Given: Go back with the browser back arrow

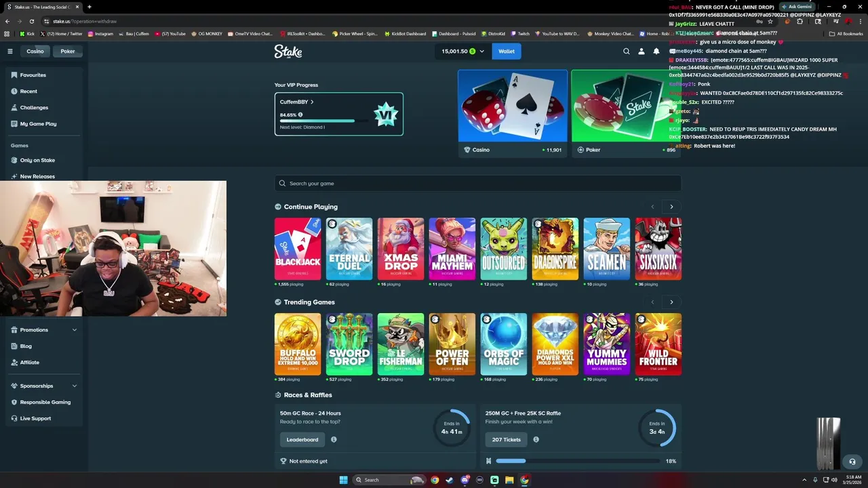Looking at the screenshot, I should click(x=7, y=21).
